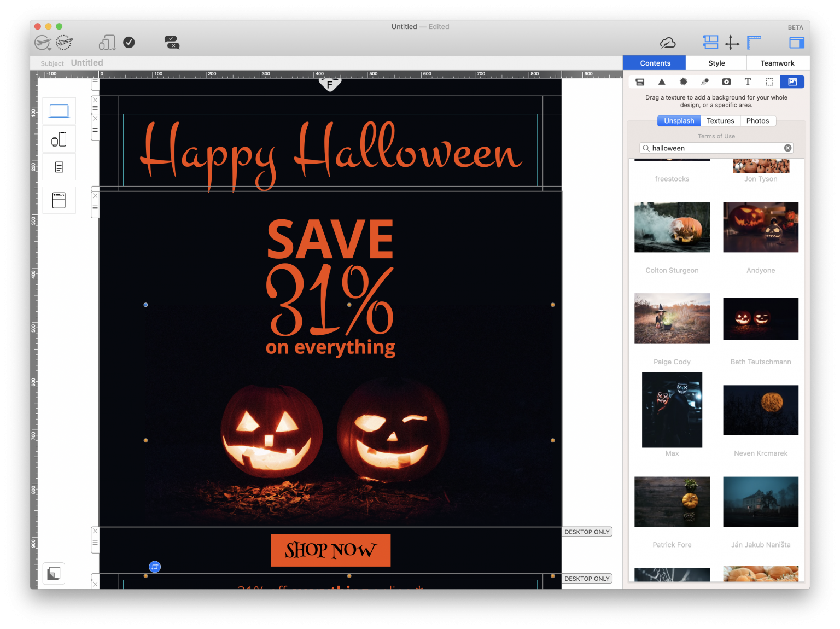Click the Terms of Use link

pos(716,136)
